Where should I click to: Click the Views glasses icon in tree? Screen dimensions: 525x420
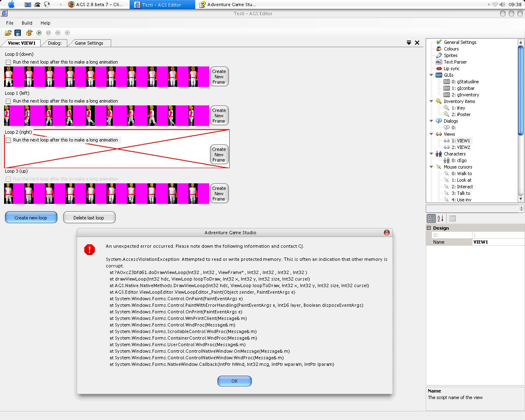(x=439, y=134)
